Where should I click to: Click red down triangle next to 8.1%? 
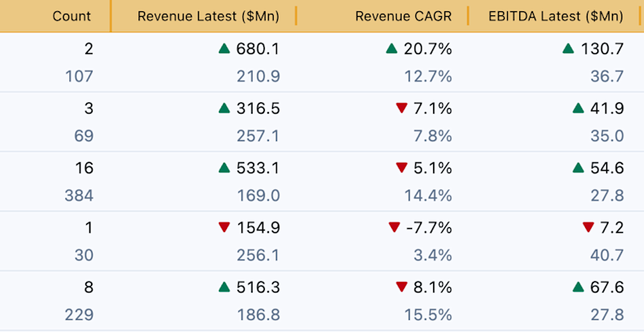[x=401, y=287]
